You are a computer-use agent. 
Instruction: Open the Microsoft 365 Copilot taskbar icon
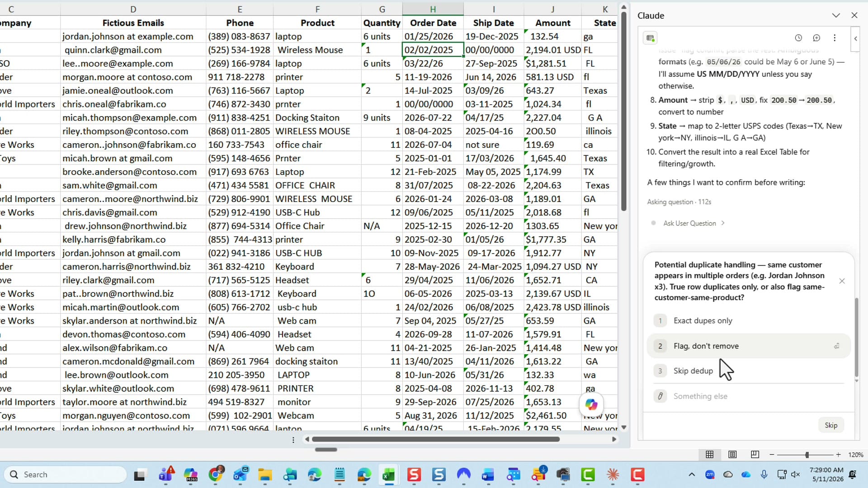(191, 475)
